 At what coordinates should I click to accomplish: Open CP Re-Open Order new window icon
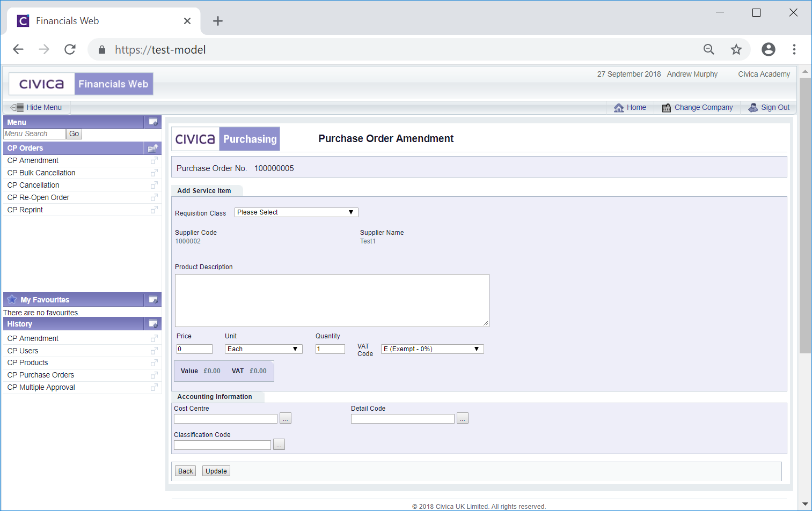coord(154,197)
